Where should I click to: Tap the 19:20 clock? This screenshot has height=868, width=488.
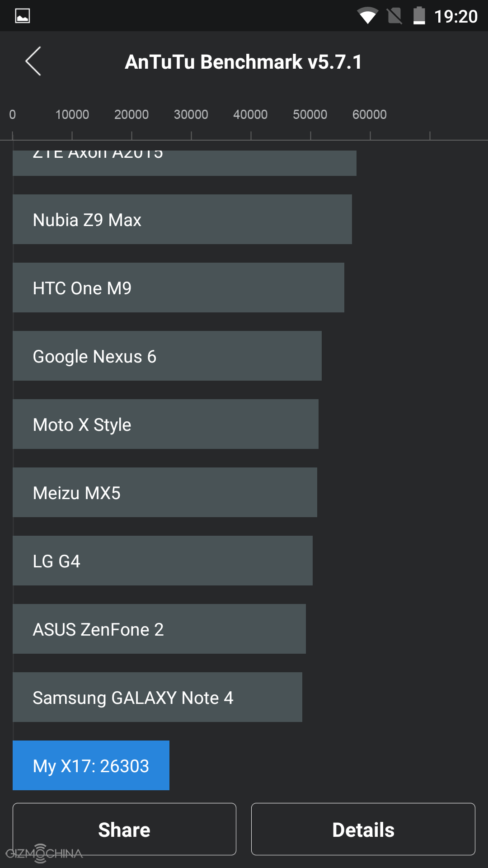pos(455,17)
